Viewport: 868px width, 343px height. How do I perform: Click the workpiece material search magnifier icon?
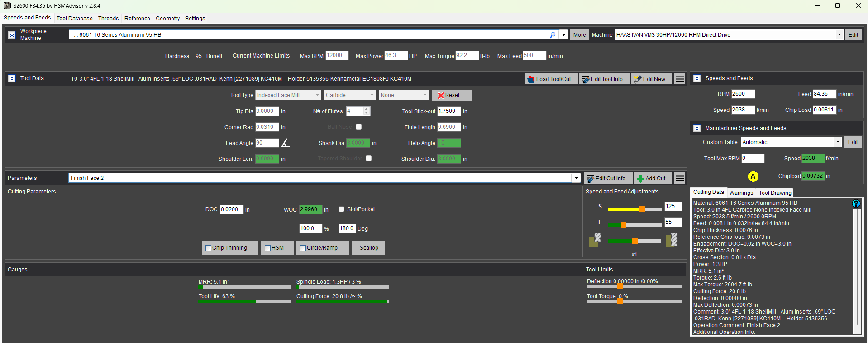click(552, 35)
